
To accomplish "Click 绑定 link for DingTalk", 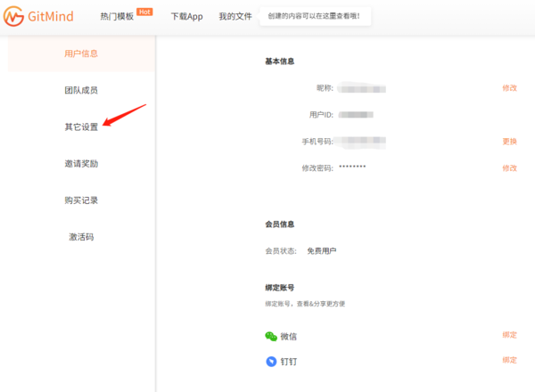I will [509, 360].
